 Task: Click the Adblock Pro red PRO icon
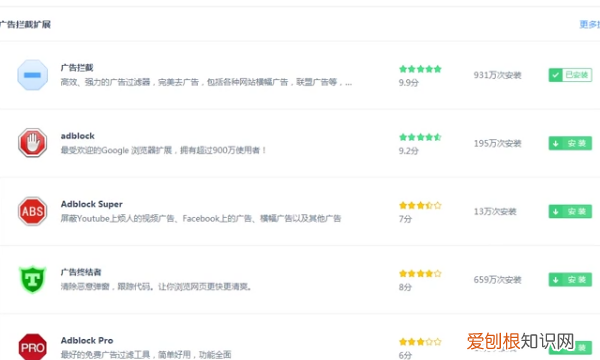33,347
